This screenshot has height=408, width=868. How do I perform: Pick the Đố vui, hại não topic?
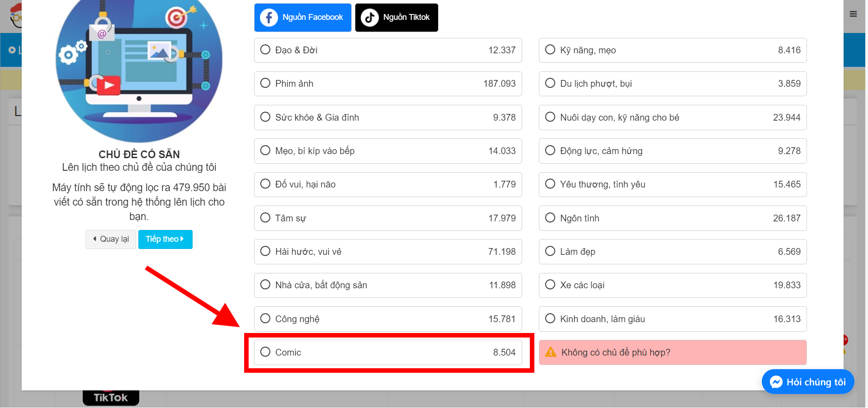[x=388, y=184]
